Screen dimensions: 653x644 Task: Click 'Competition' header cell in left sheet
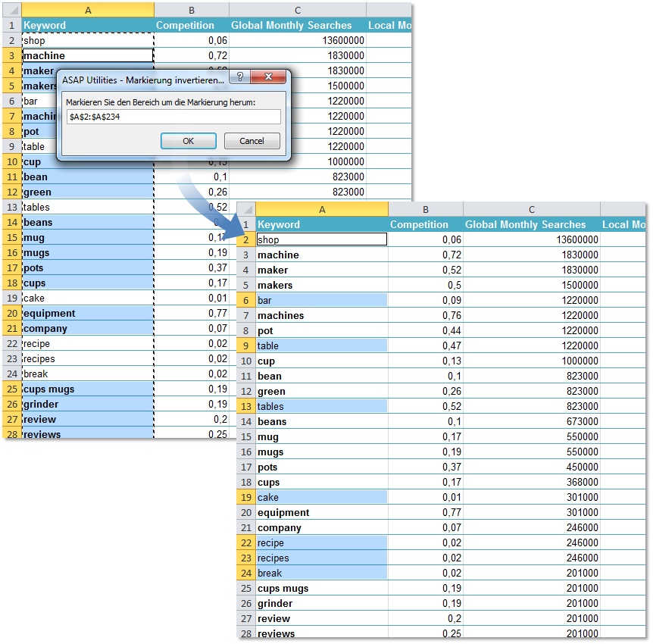(x=192, y=25)
